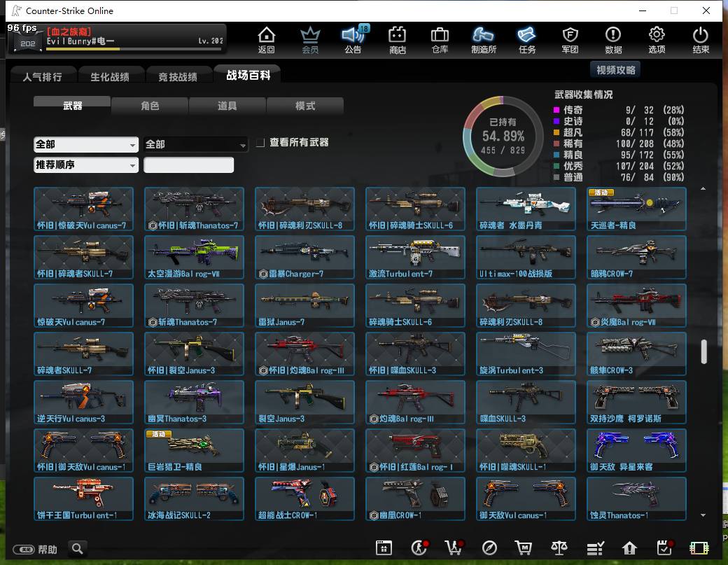Open the 商店 shop icon

tap(398, 39)
